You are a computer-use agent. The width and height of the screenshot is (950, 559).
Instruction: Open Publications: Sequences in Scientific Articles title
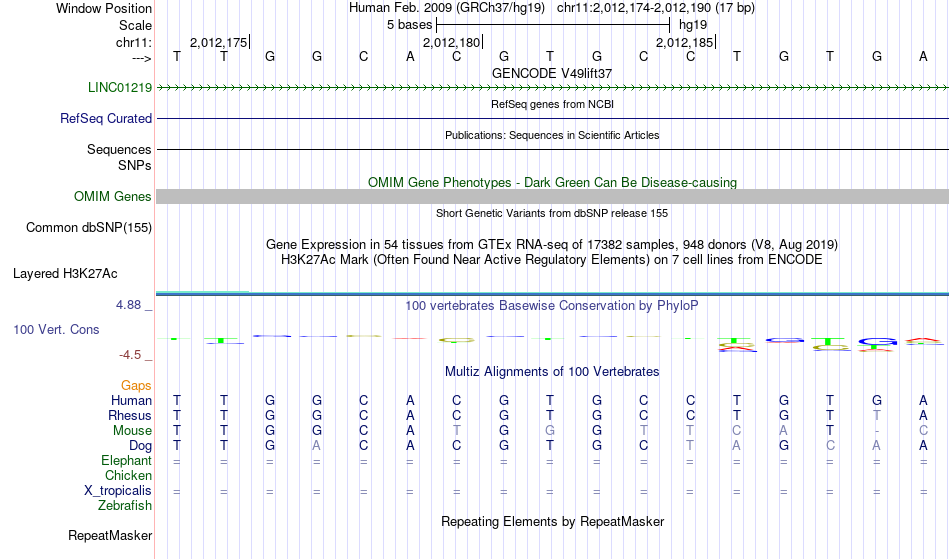pos(552,135)
